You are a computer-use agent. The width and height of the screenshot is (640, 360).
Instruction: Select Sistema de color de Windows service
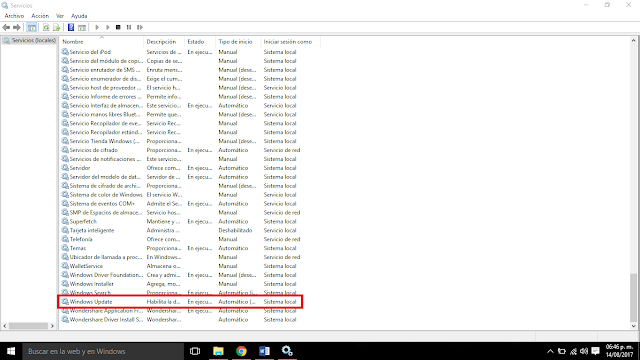click(x=180, y=195)
